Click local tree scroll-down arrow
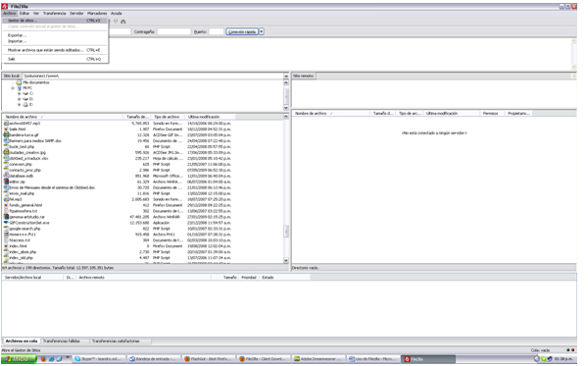Screen dimensions: 588x366 [x=286, y=108]
